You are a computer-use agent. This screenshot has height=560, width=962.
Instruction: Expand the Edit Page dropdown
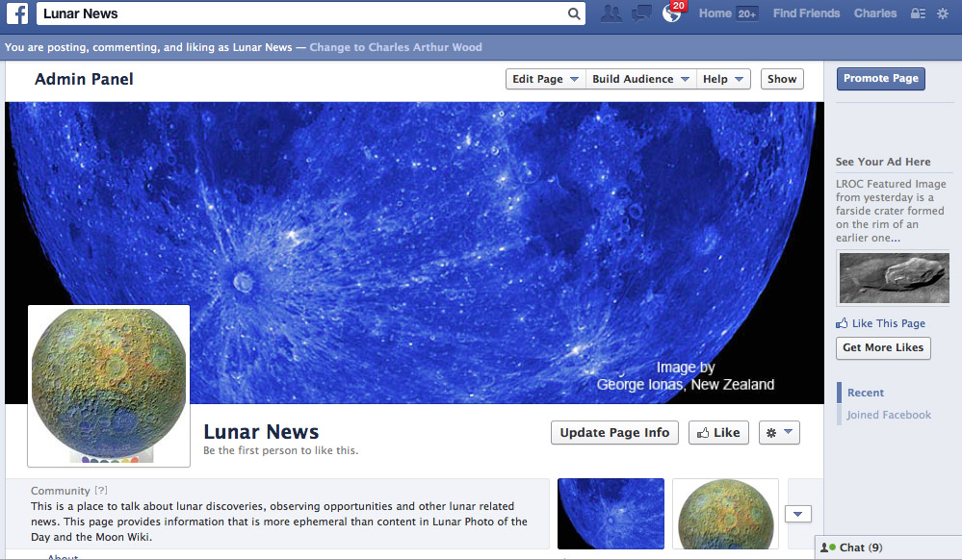(x=545, y=79)
